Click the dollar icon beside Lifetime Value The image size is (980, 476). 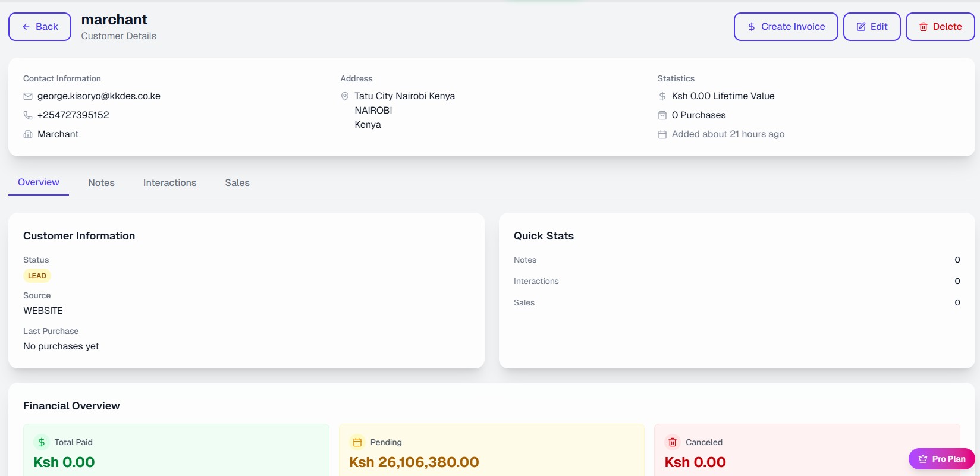pos(662,96)
